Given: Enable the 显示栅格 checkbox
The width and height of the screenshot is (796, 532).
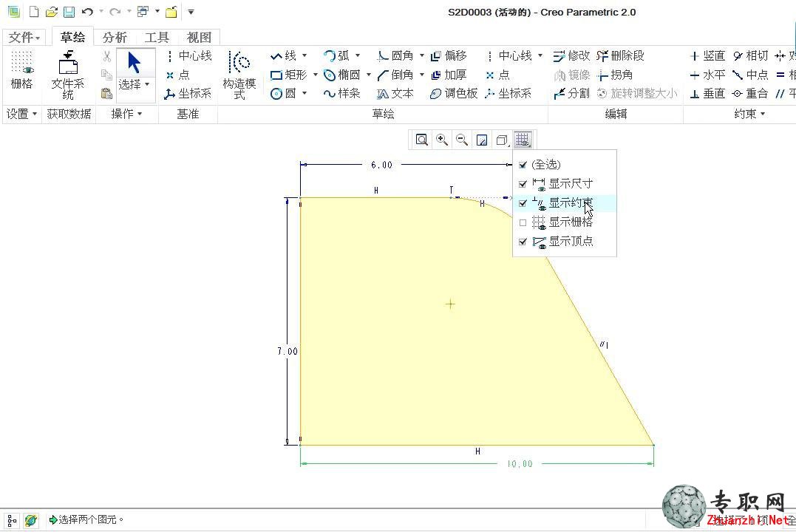Looking at the screenshot, I should (x=523, y=222).
